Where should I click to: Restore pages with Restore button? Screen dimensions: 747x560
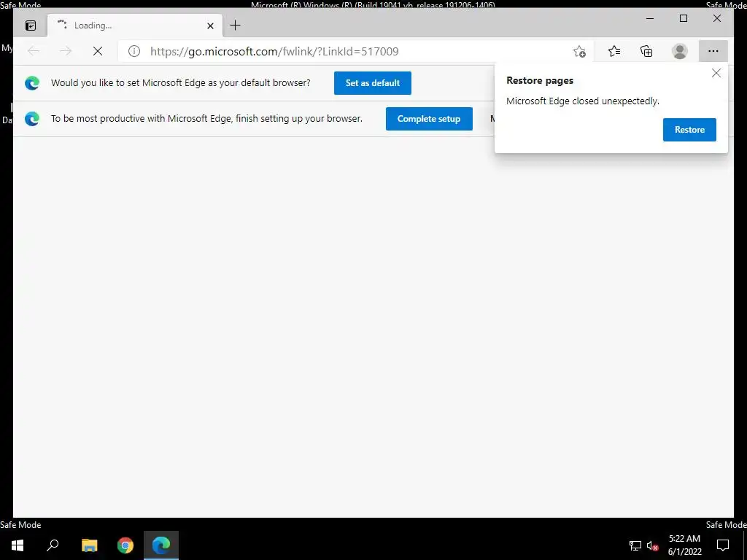(689, 130)
